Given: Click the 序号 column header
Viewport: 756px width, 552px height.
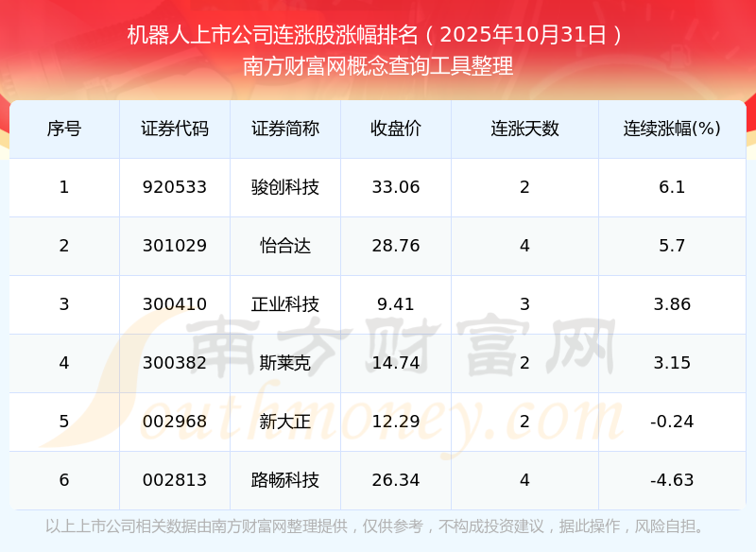Looking at the screenshot, I should coord(64,129).
